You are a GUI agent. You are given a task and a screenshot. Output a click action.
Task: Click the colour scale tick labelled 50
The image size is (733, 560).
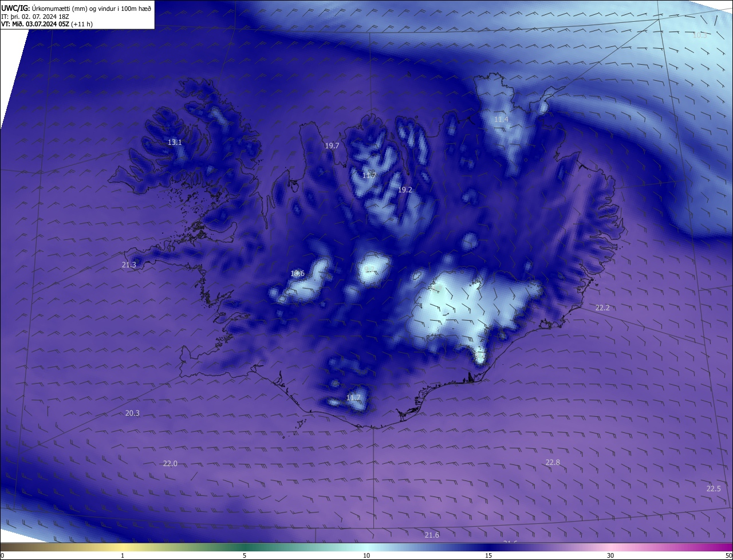[x=728, y=555]
